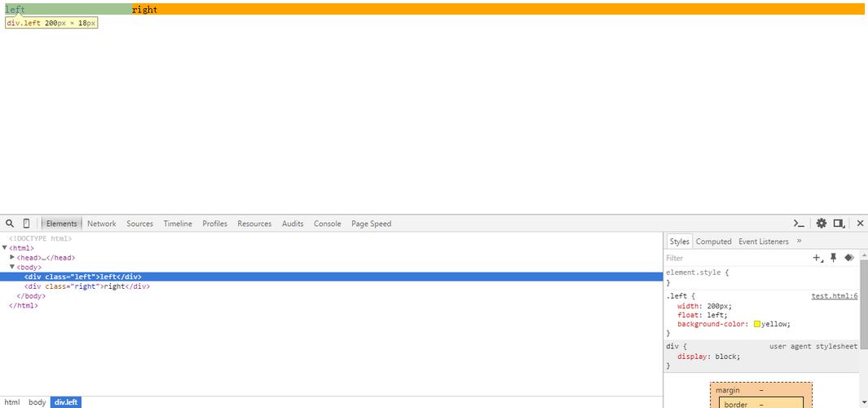Open DevTools settings gear

coord(822,224)
